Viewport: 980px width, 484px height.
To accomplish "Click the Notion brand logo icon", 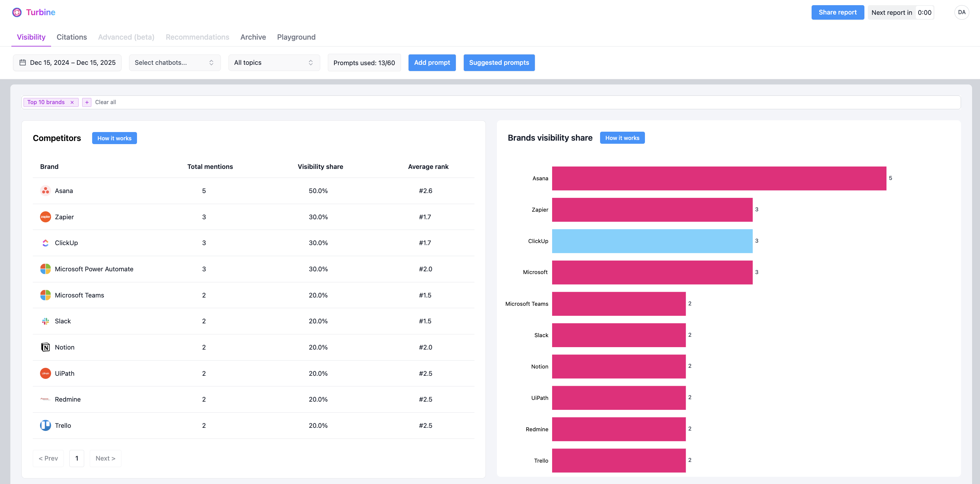I will (45, 347).
